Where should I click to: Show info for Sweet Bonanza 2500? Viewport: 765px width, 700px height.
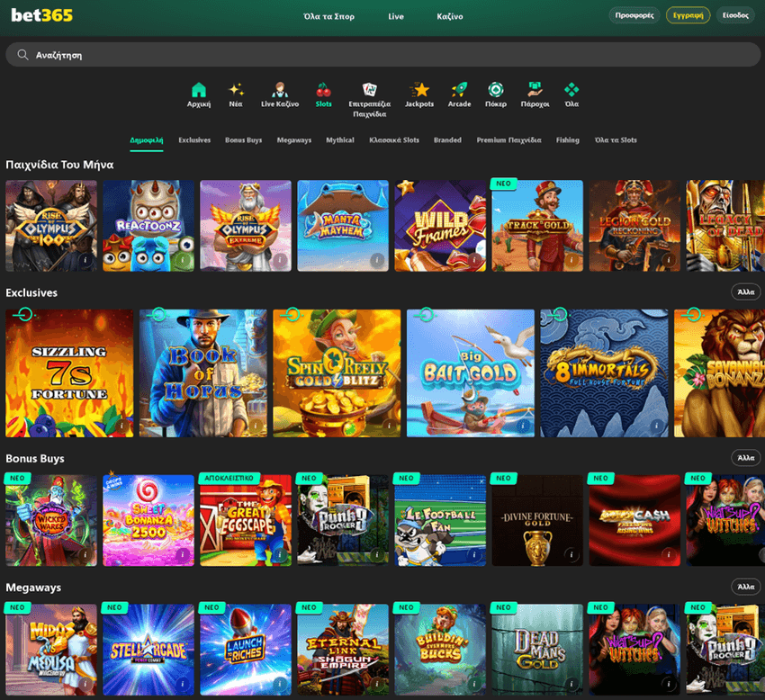[x=183, y=554]
